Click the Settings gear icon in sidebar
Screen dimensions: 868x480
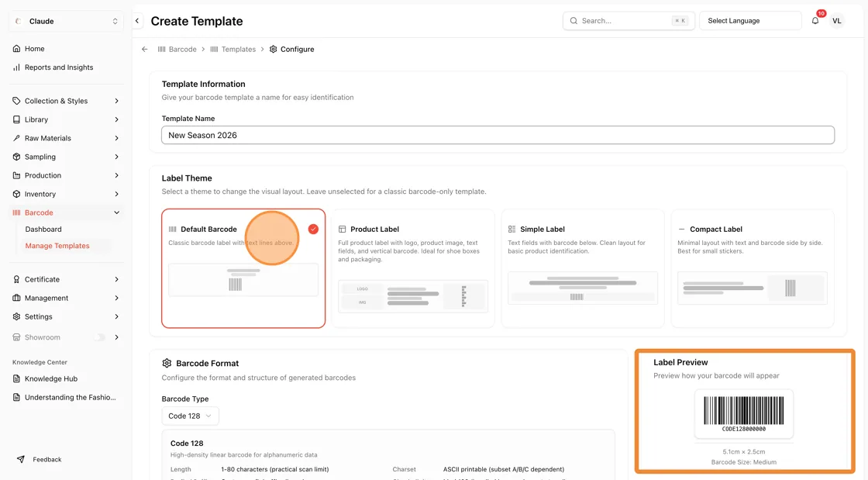click(16, 316)
